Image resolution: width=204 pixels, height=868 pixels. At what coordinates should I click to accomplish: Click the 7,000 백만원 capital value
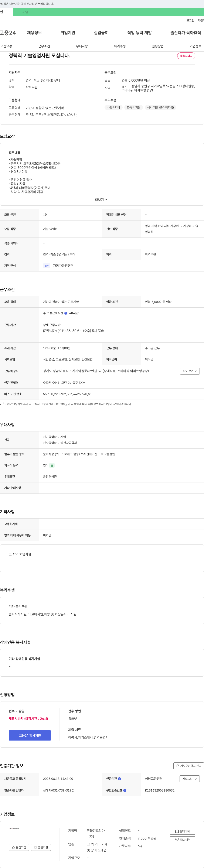coord(147,838)
